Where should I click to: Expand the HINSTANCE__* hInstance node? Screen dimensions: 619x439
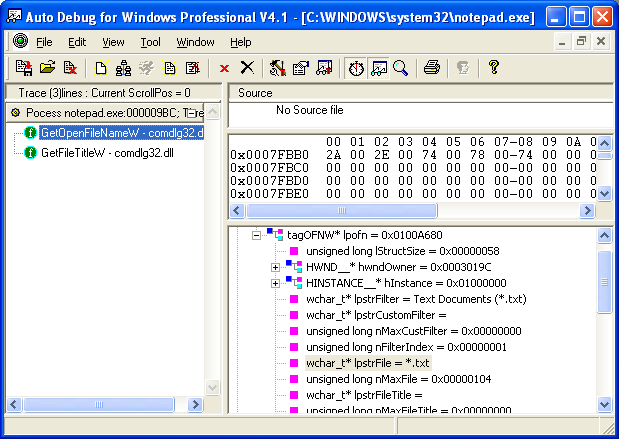click(x=275, y=283)
